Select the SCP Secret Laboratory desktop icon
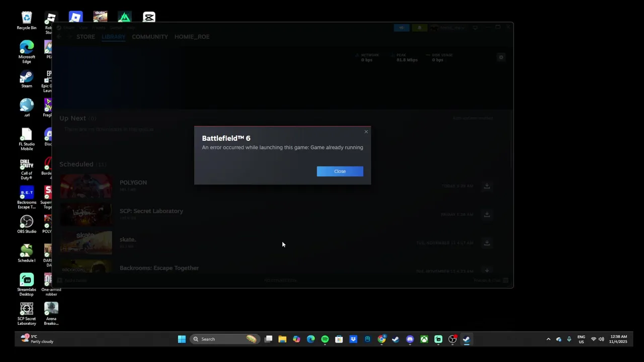This screenshot has width=644, height=362. tap(27, 314)
